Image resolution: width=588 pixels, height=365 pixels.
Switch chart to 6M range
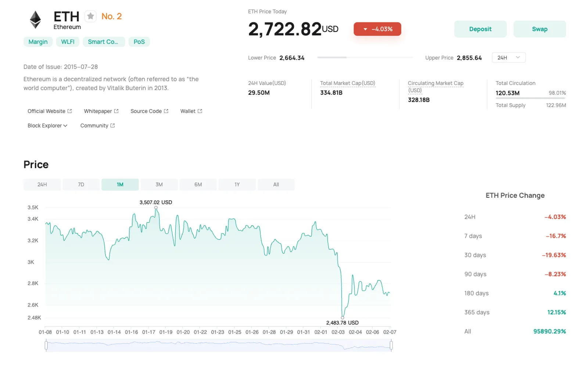tap(198, 185)
